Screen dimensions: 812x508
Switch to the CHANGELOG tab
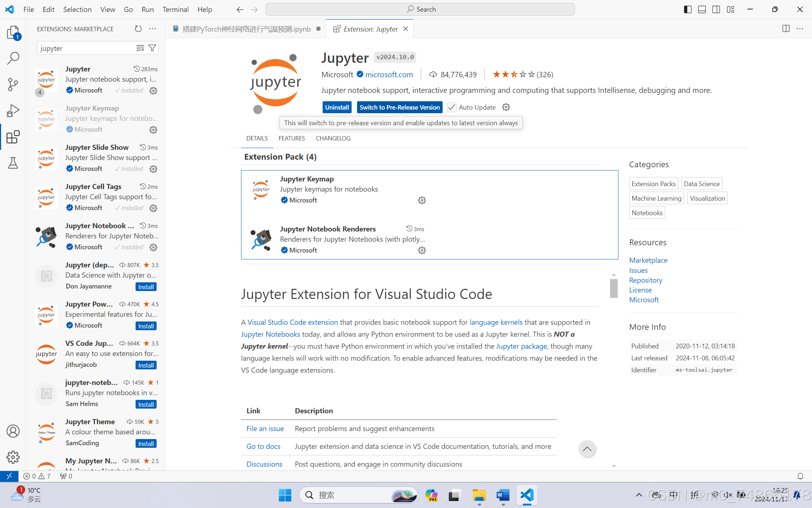333,138
